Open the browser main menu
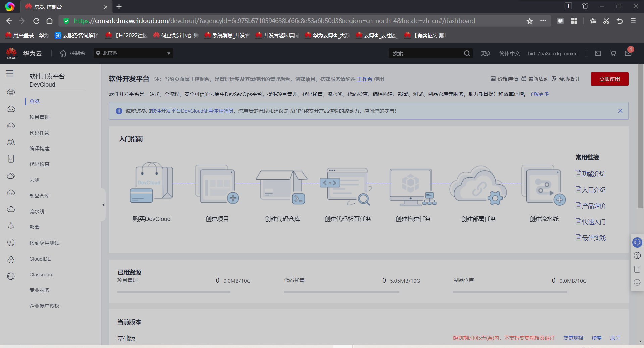This screenshot has height=348, width=644. (x=633, y=21)
